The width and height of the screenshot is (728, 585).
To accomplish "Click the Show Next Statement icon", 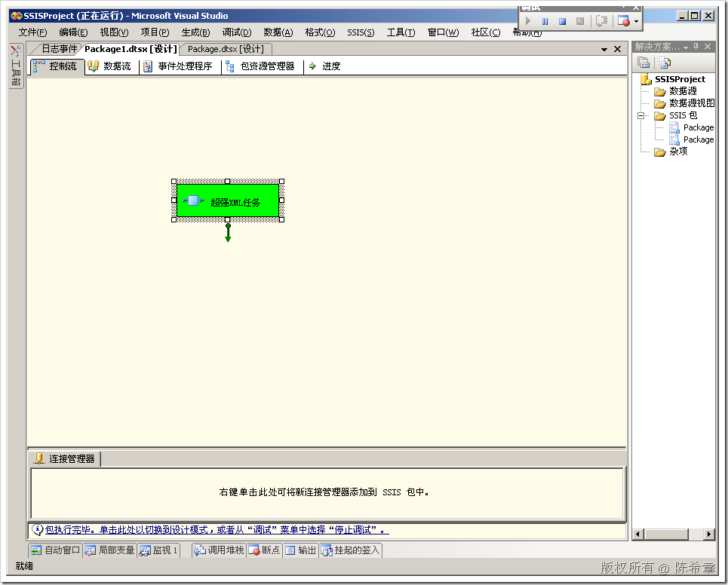I will click(602, 21).
